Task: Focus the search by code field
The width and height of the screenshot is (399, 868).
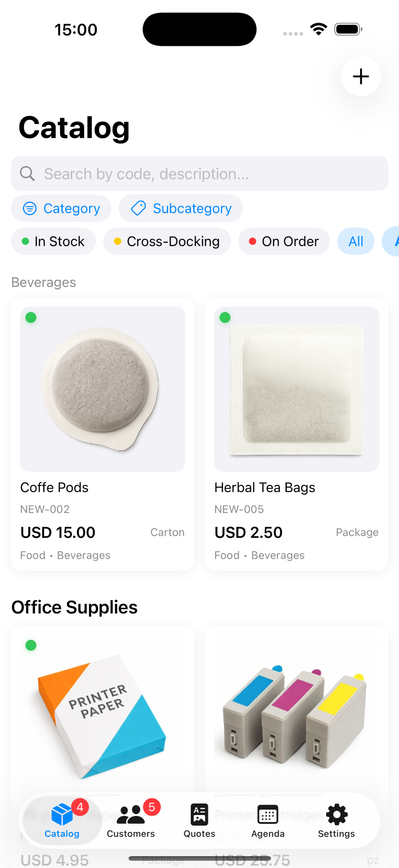Action: 199,173
